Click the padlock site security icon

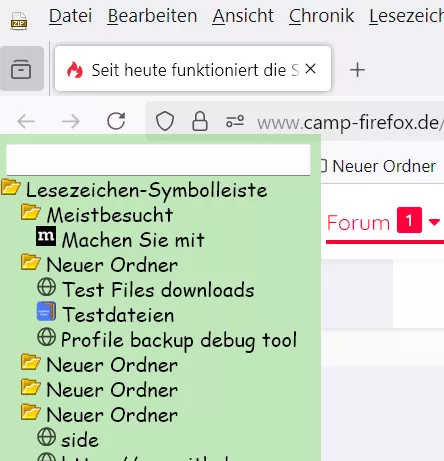click(x=200, y=121)
